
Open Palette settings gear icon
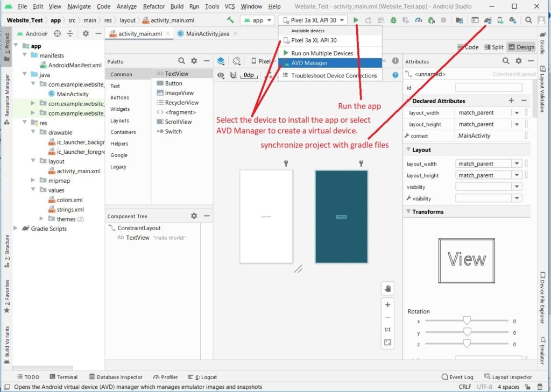pyautogui.click(x=194, y=61)
